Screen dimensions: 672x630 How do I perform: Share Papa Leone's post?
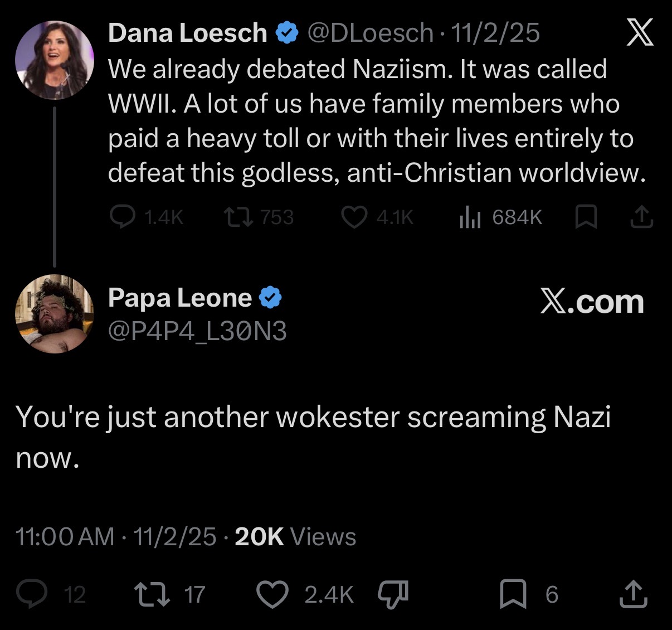coord(634,594)
